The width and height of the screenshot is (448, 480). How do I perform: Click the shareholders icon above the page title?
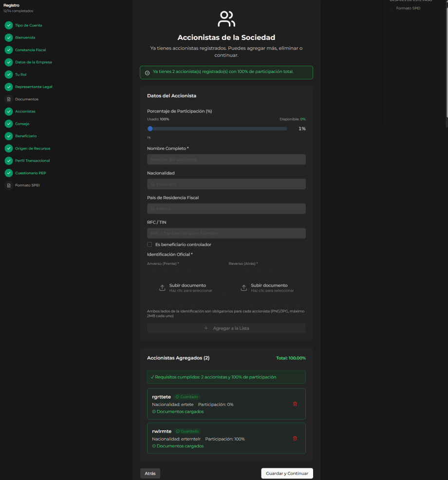click(226, 19)
